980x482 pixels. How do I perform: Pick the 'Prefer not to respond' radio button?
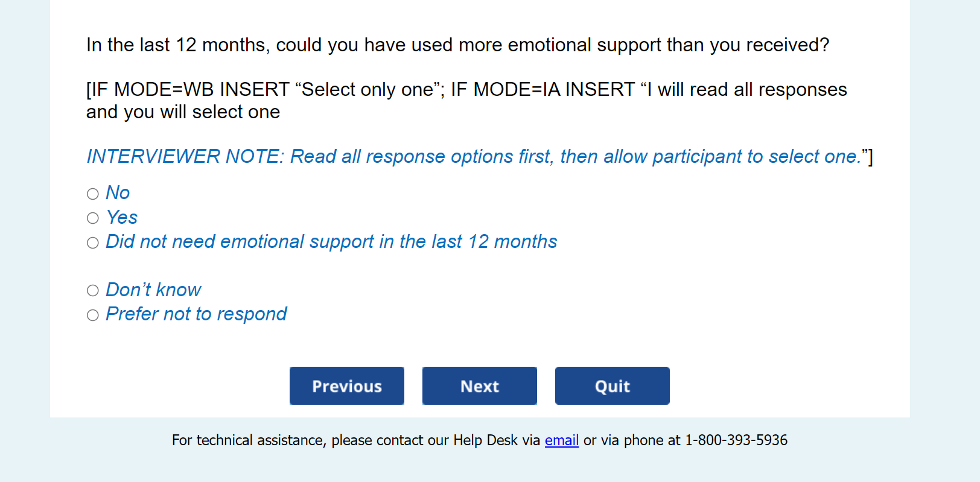[x=92, y=315]
